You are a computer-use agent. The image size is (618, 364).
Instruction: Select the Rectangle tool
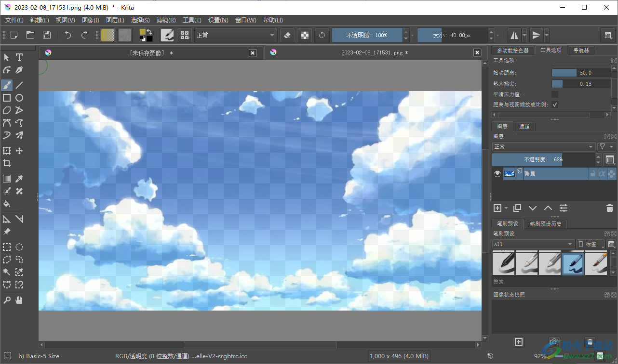(7, 98)
